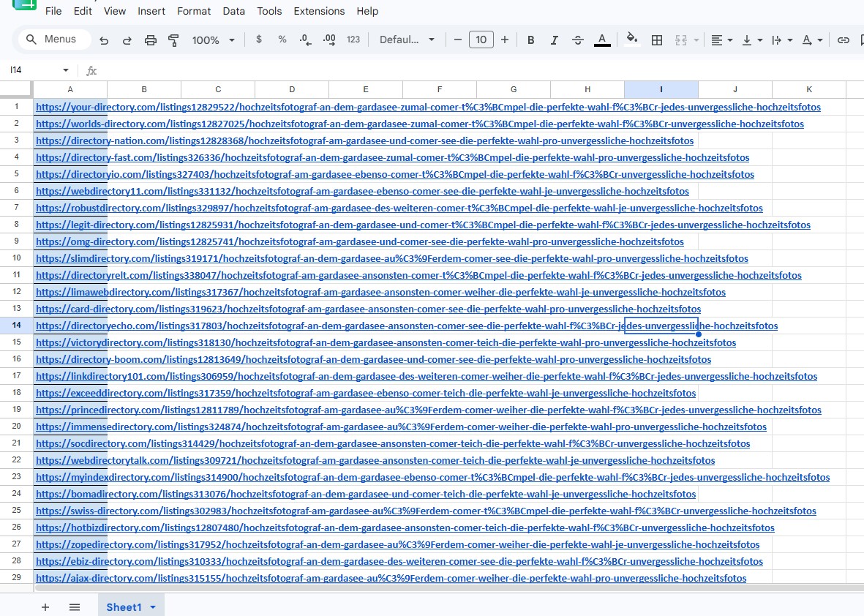Image resolution: width=864 pixels, height=616 pixels.
Task: Format as currency with the dollar icon
Action: (x=259, y=40)
